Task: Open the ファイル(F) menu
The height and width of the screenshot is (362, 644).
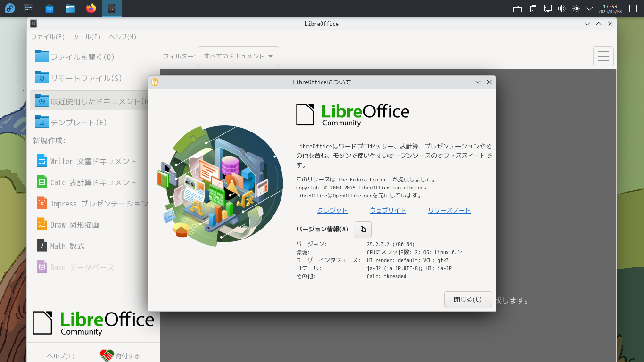Action: [x=48, y=37]
